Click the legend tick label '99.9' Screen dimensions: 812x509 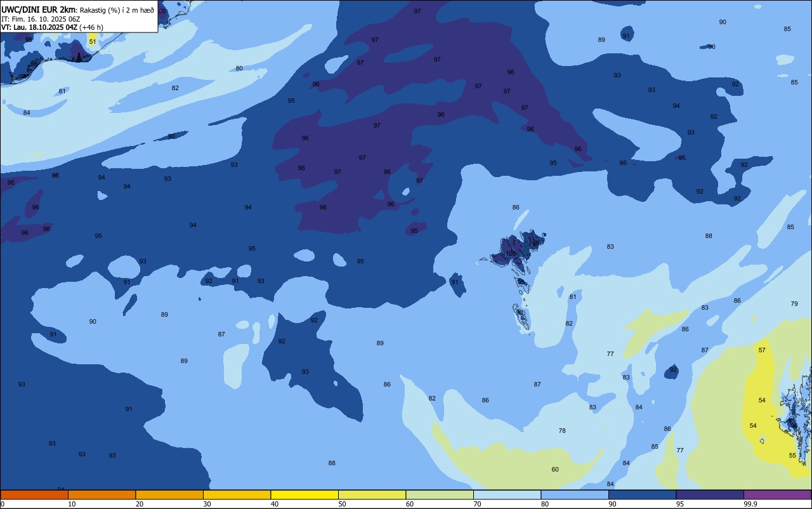click(x=750, y=504)
